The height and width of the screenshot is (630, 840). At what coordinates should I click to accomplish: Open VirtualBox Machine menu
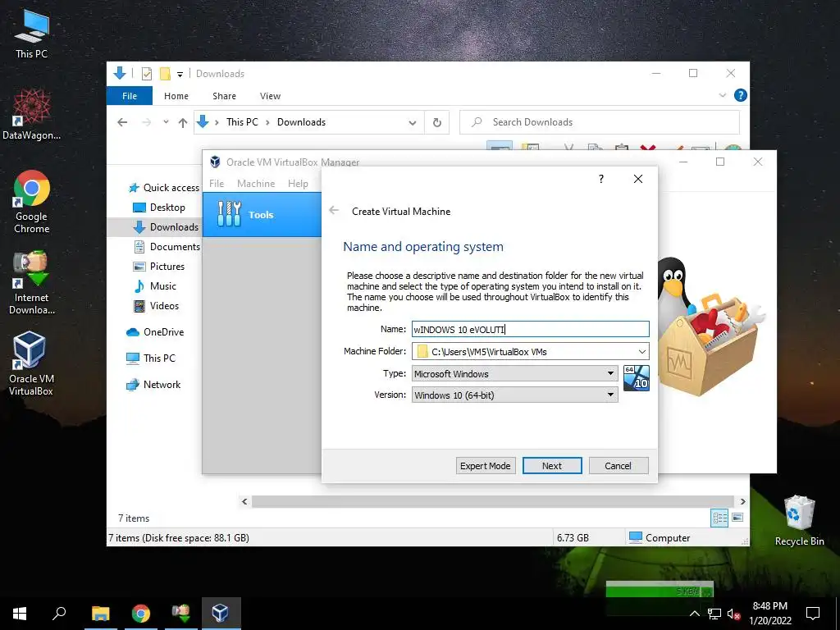(256, 183)
